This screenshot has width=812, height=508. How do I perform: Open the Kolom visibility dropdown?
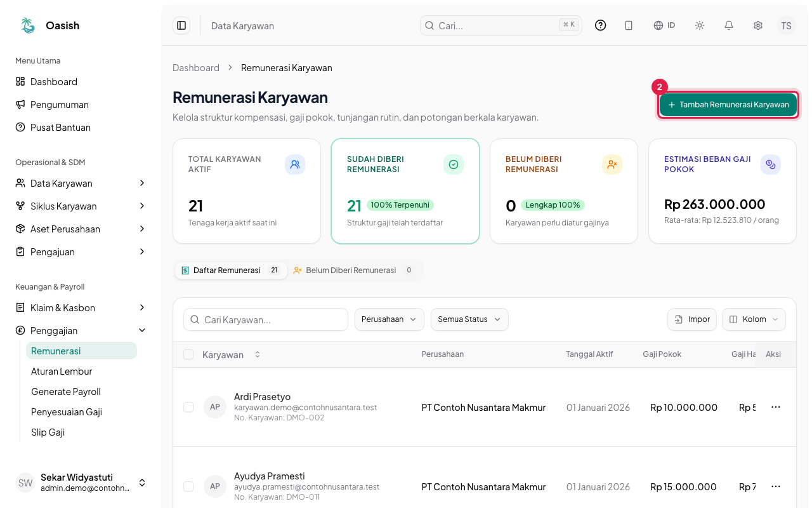point(754,319)
